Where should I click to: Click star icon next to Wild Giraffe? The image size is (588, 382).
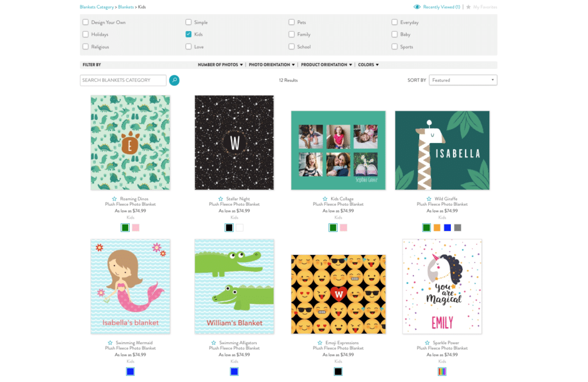point(428,199)
